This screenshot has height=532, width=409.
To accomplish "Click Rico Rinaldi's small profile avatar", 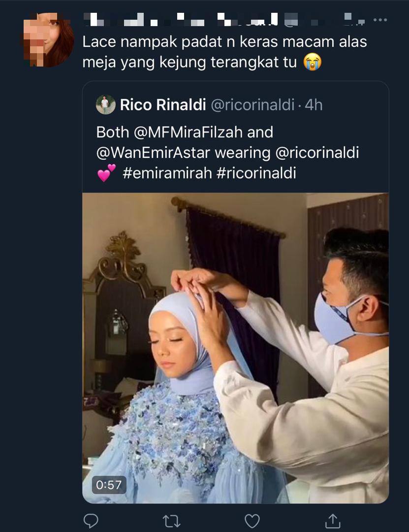I will point(105,104).
